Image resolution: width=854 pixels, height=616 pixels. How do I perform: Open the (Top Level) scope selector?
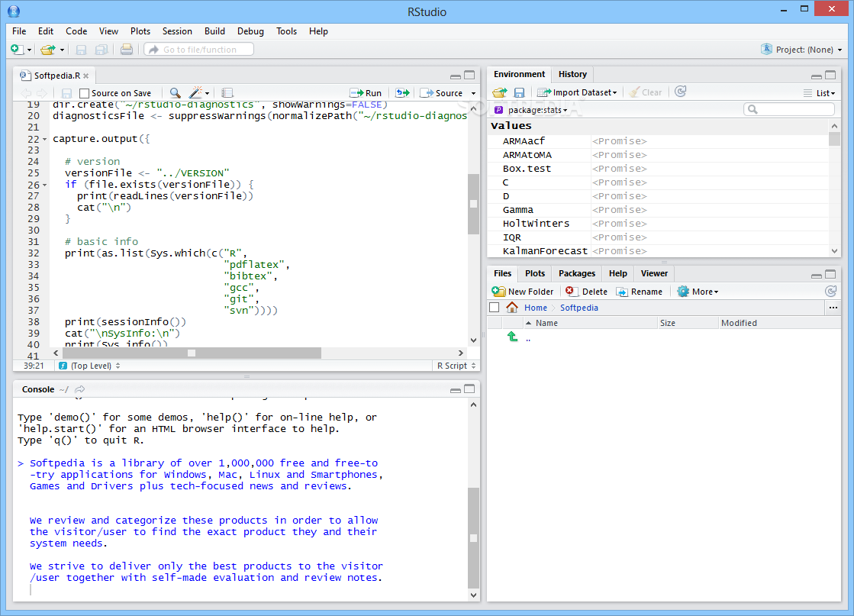(89, 366)
